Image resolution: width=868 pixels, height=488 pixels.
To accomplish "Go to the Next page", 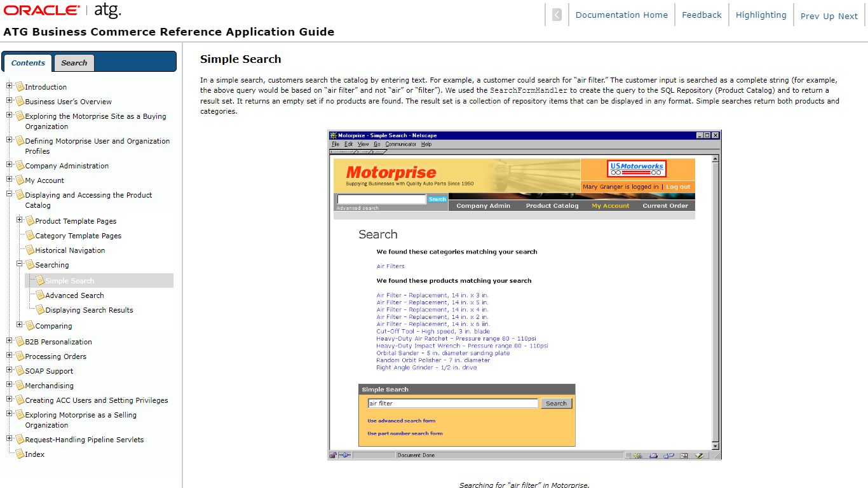I will click(x=848, y=17).
